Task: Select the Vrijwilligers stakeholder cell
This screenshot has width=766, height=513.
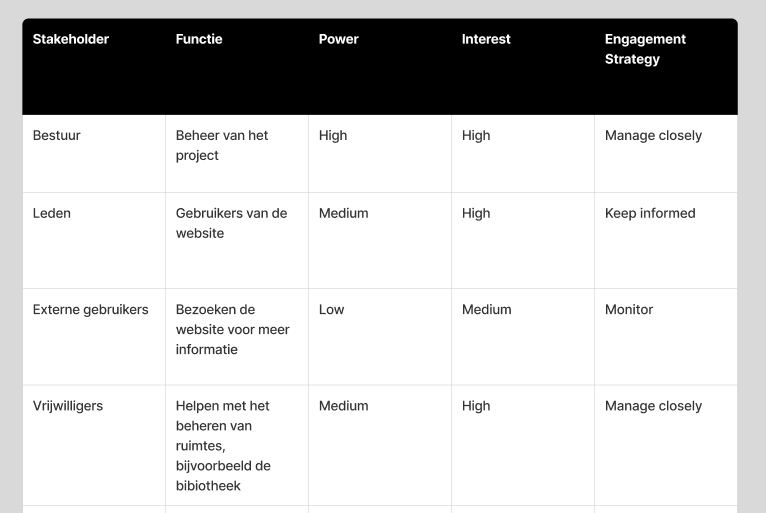Action: tap(68, 406)
